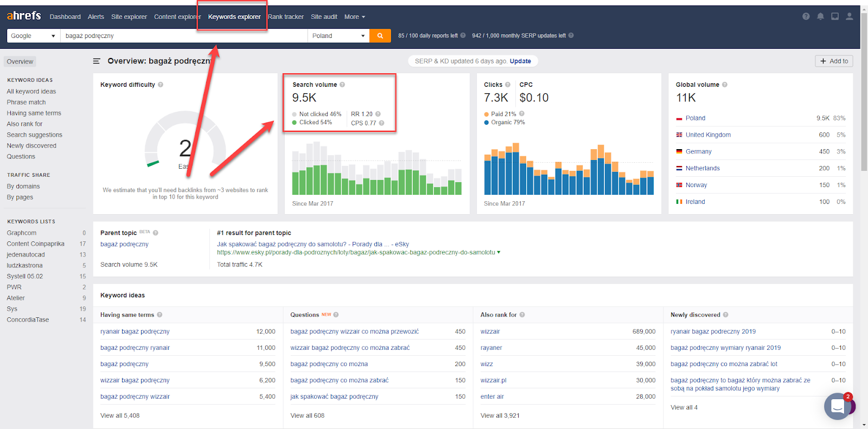The height and width of the screenshot is (429, 868).
Task: Open Newly discovered in sidebar
Action: (31, 146)
